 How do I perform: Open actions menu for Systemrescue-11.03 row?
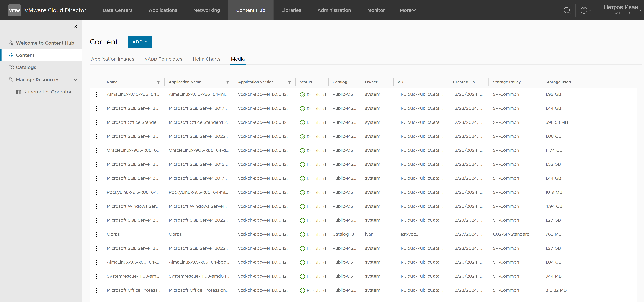(96, 276)
